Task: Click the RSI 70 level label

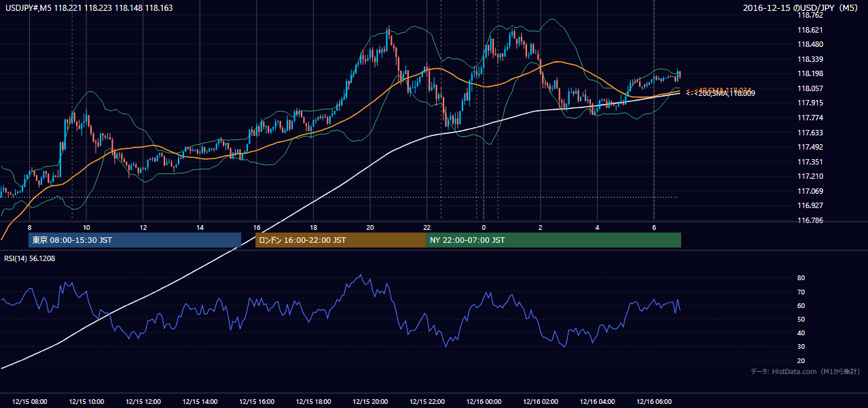Action: click(801, 292)
